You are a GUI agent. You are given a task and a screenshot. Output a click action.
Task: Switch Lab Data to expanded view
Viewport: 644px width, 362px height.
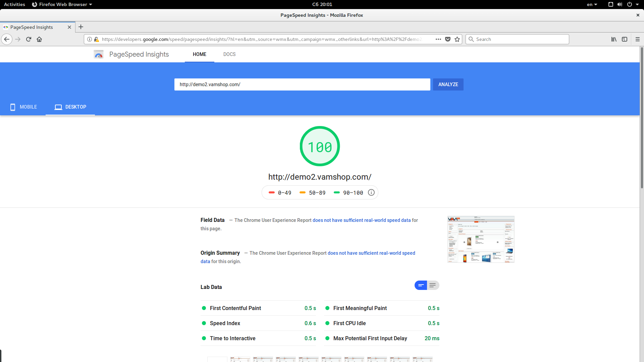[x=433, y=285]
